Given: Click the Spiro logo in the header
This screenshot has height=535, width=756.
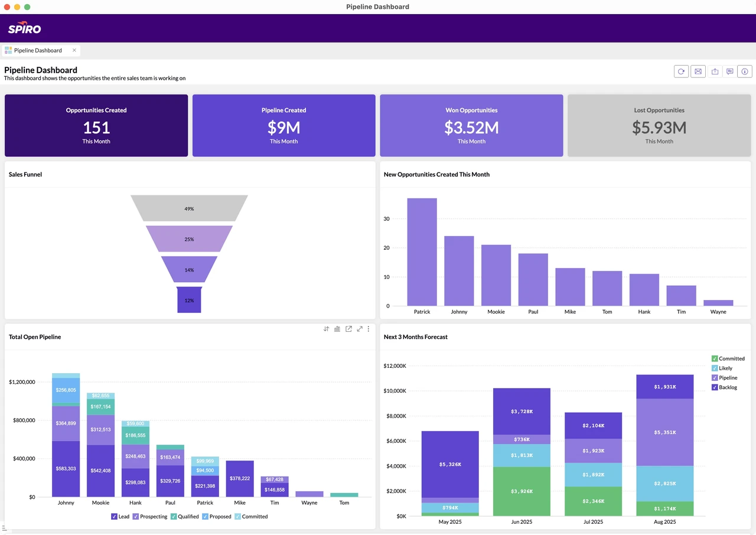Looking at the screenshot, I should tap(24, 28).
